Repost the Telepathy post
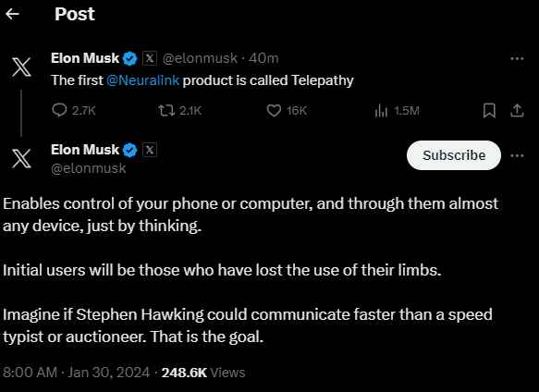This screenshot has height=392, width=539. pos(179,110)
